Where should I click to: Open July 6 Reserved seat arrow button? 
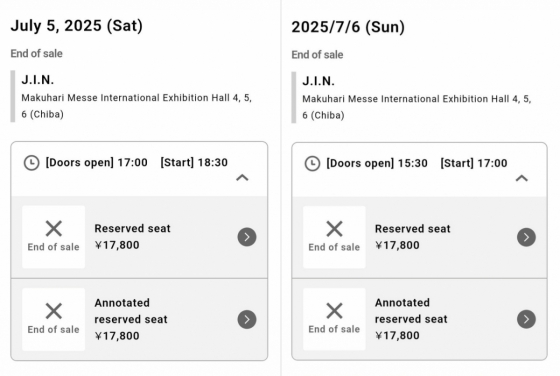click(526, 237)
